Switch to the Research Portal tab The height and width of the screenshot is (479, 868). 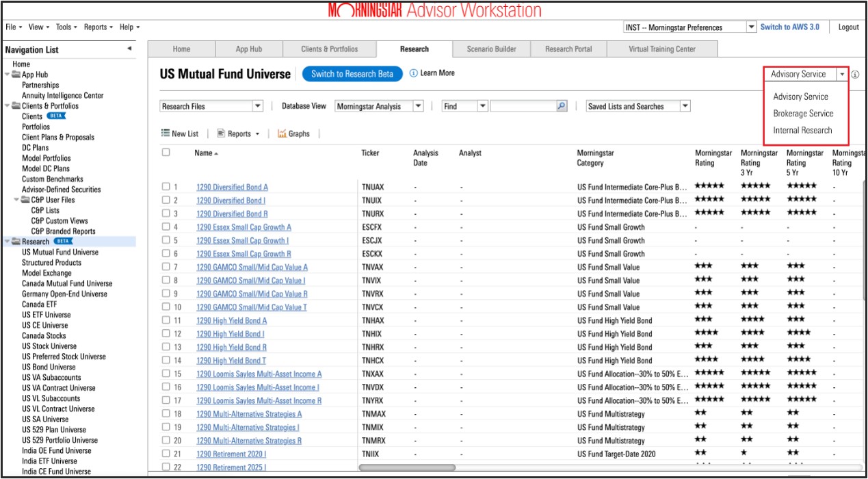(568, 49)
